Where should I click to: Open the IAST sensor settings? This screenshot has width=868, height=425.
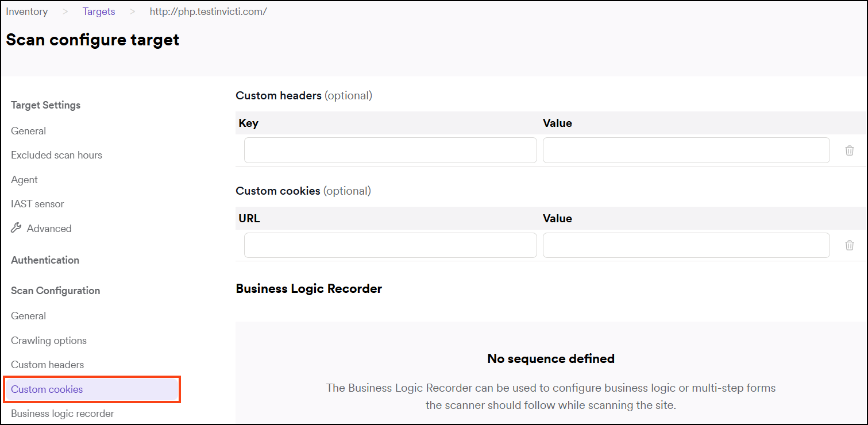point(37,203)
